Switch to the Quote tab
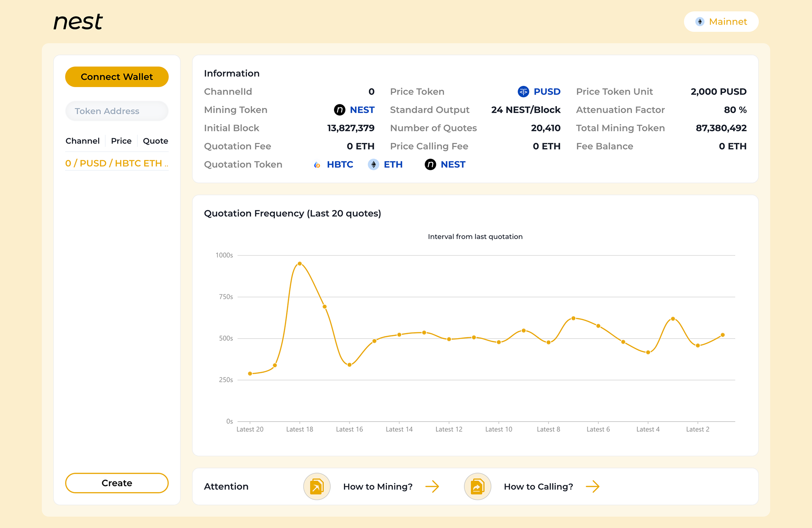812x528 pixels. point(155,141)
